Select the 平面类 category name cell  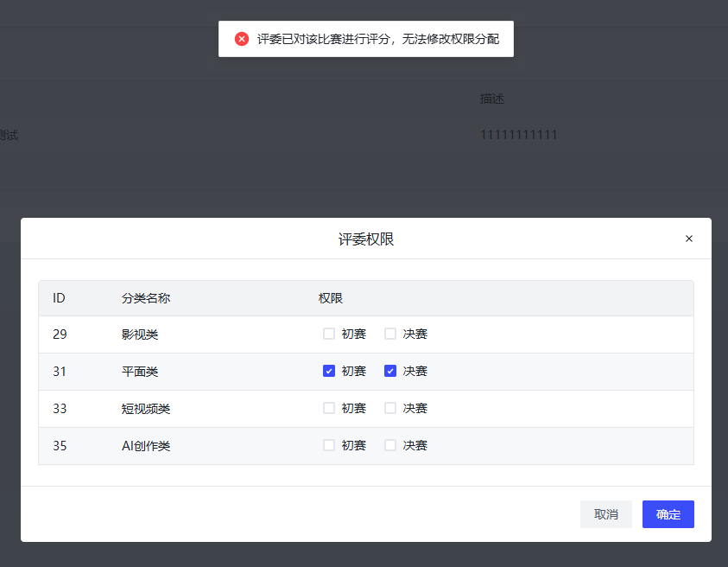pyautogui.click(x=140, y=372)
